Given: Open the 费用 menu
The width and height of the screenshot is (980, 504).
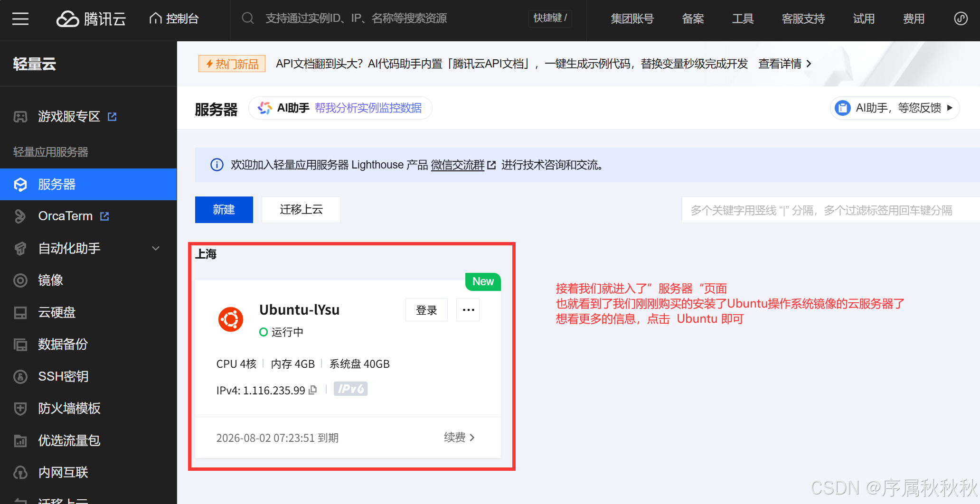Looking at the screenshot, I should [x=914, y=19].
